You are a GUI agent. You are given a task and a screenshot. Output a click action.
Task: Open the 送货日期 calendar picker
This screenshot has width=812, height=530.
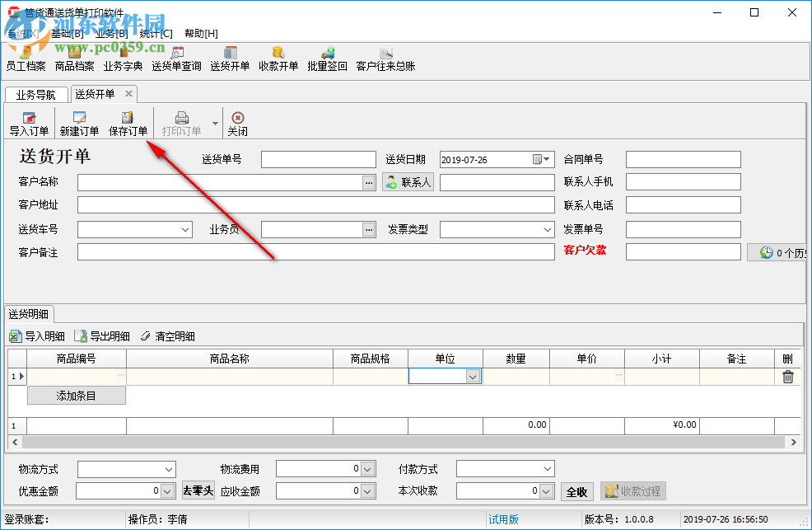click(541, 160)
